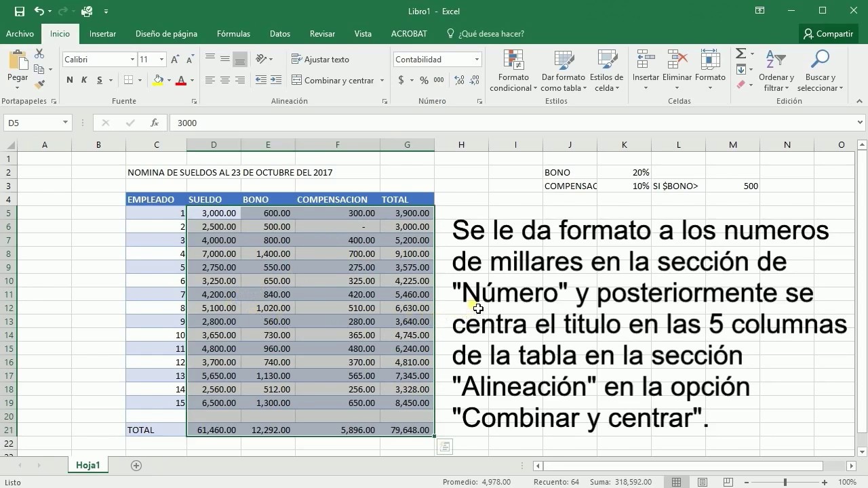
Task: Align text to the middle vertically
Action: [225, 60]
